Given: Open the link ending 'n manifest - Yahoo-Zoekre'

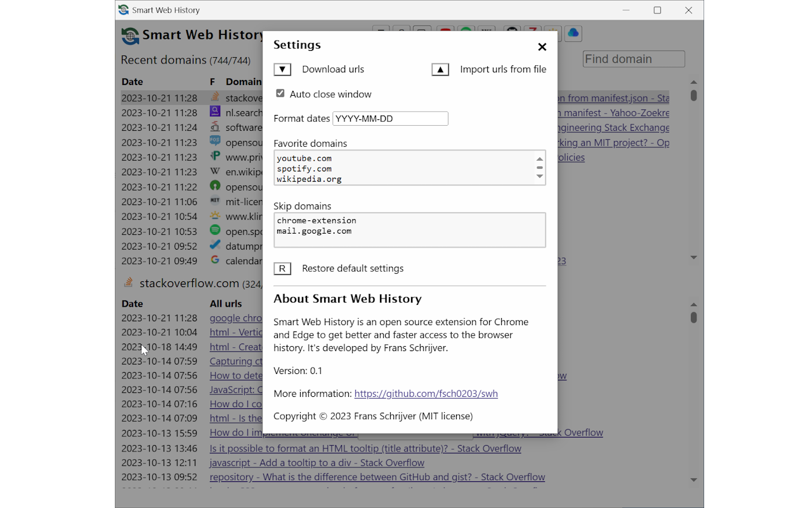Looking at the screenshot, I should coord(613,112).
